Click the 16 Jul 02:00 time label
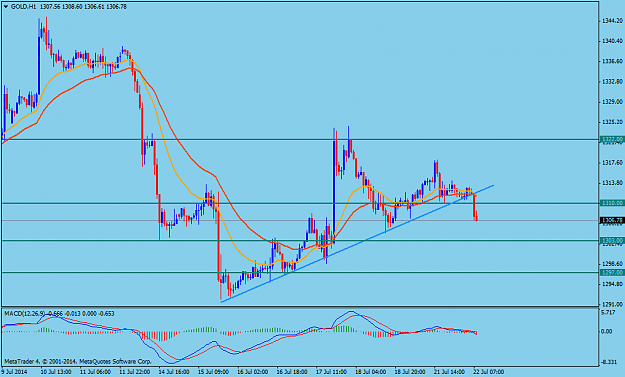The height and width of the screenshot is (377, 625). (253, 372)
